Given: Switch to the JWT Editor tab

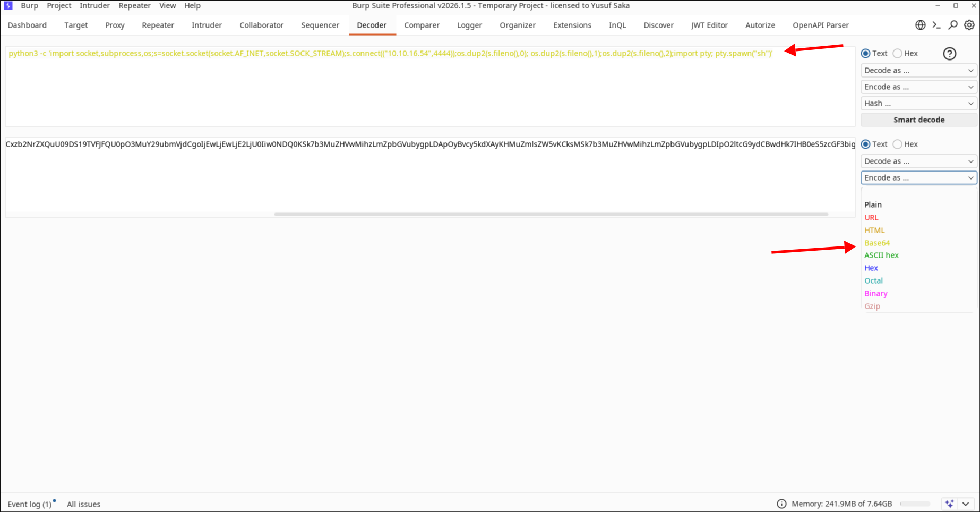Looking at the screenshot, I should click(709, 25).
